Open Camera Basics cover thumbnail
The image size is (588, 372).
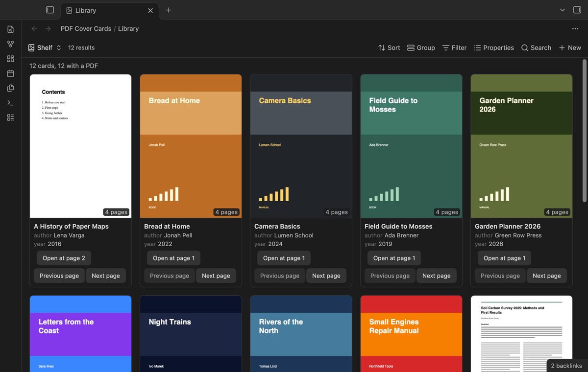click(301, 146)
